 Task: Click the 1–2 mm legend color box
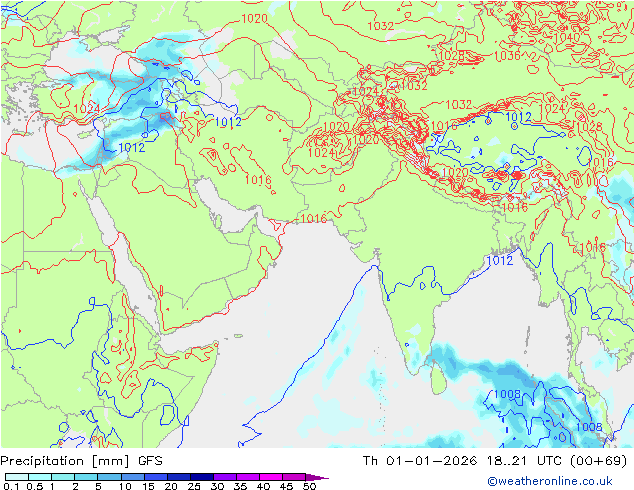coord(63,477)
